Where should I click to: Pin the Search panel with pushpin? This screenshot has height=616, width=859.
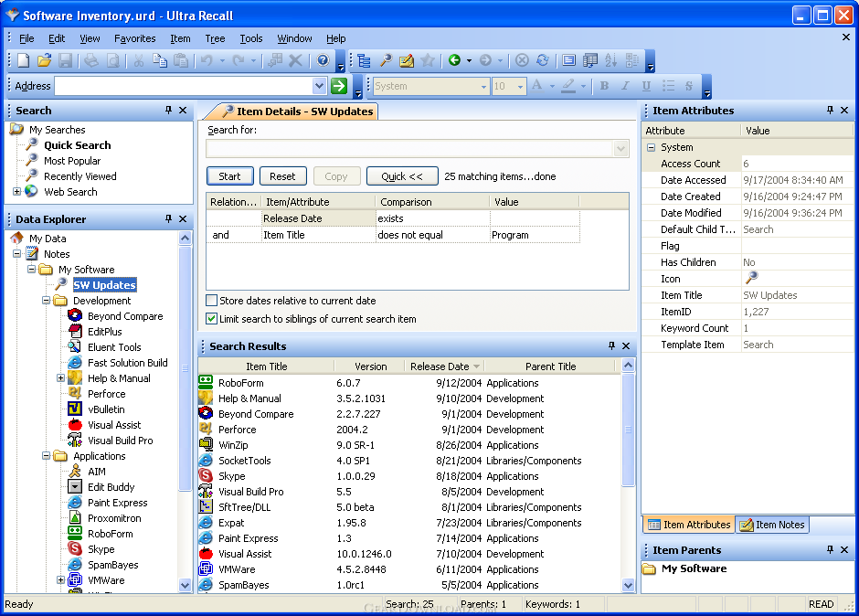(168, 111)
